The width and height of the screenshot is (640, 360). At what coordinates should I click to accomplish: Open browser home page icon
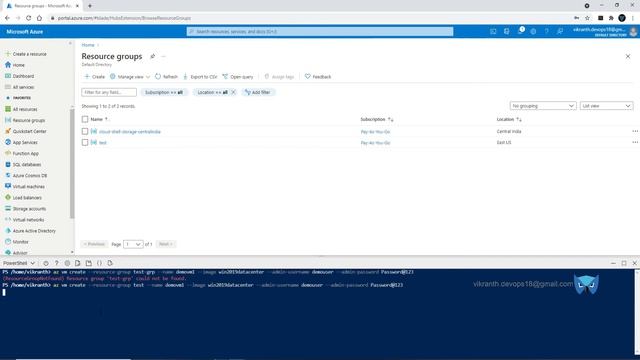39,18
